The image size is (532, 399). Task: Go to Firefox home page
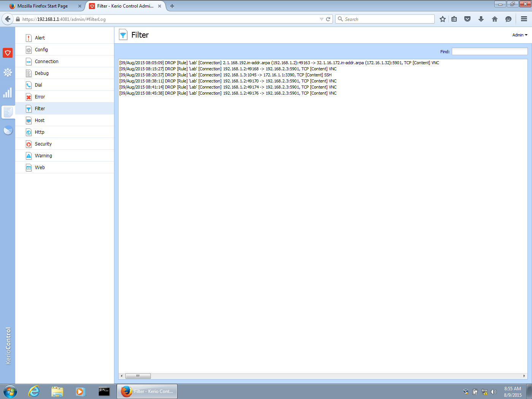click(495, 19)
